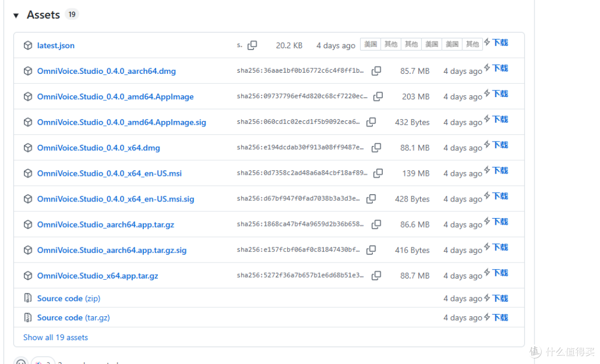
Task: Click 下载 accelerator for Source code (tar.gz)
Action: tap(496, 317)
